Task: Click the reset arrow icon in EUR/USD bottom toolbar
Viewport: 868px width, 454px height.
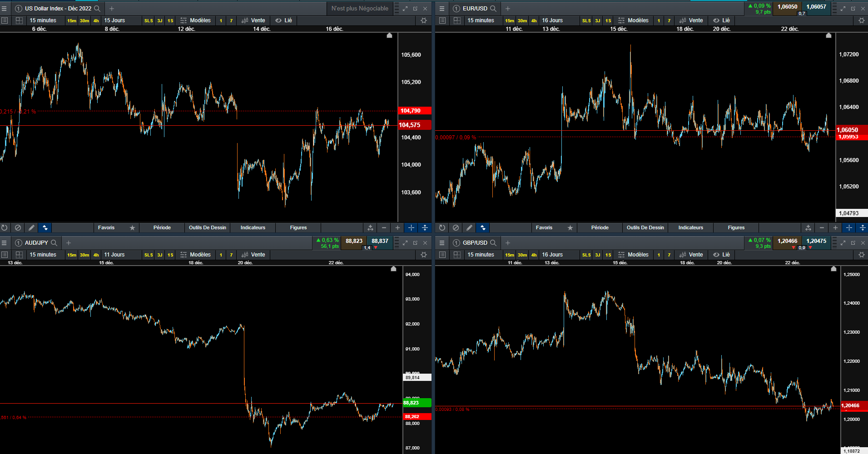Action: pyautogui.click(x=442, y=228)
